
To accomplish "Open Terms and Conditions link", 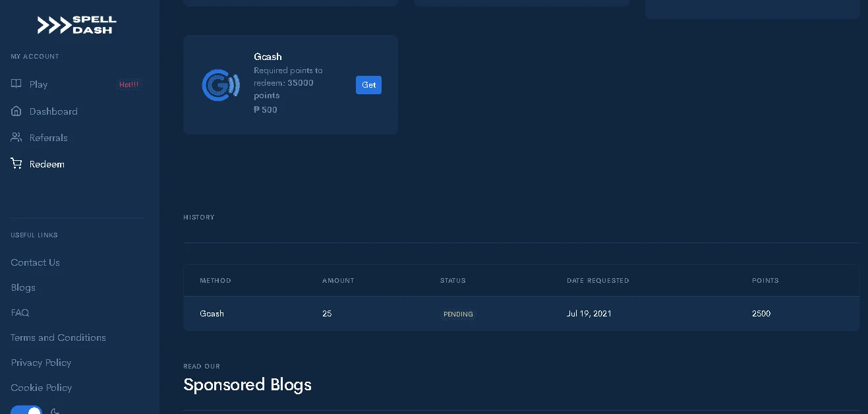I will click(58, 338).
